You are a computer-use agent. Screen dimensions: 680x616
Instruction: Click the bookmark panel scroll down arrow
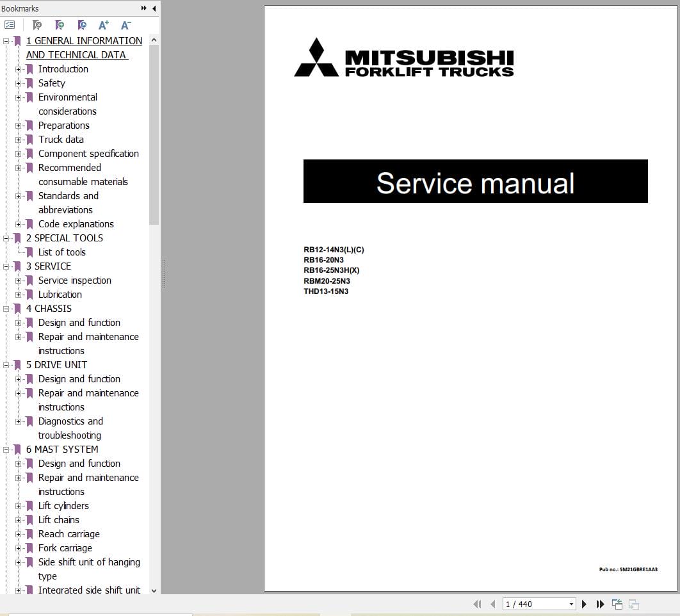coord(154,590)
